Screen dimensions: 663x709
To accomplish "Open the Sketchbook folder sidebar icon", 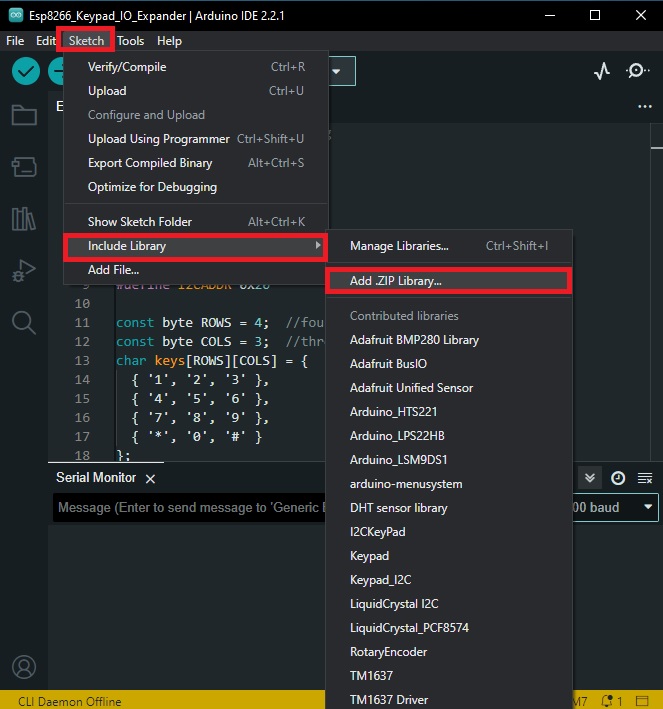I will 24,115.
